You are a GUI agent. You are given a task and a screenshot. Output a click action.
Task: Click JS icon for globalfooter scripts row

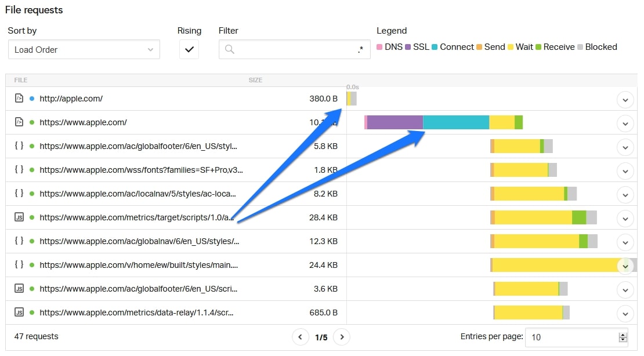click(19, 289)
